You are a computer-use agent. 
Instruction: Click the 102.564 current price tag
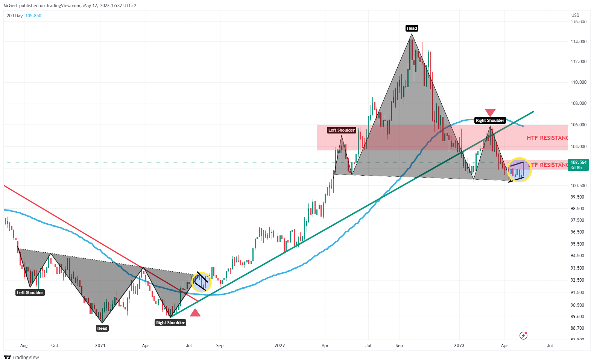pos(579,165)
